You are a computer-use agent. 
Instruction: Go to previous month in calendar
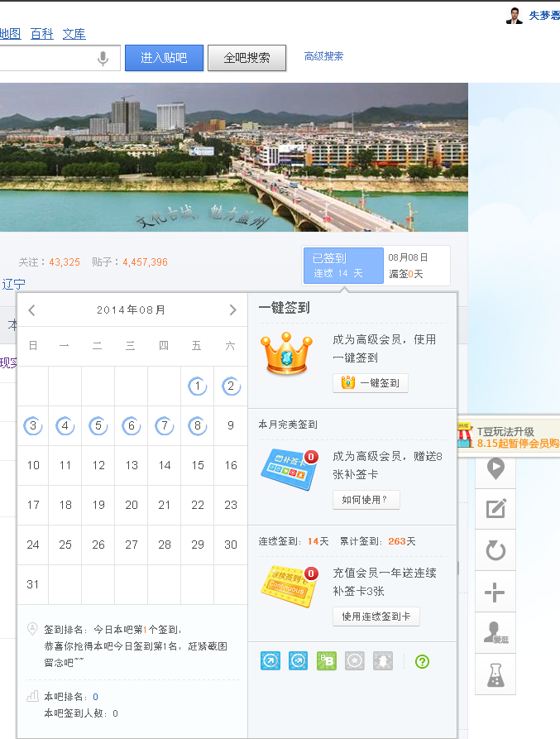coord(31,310)
